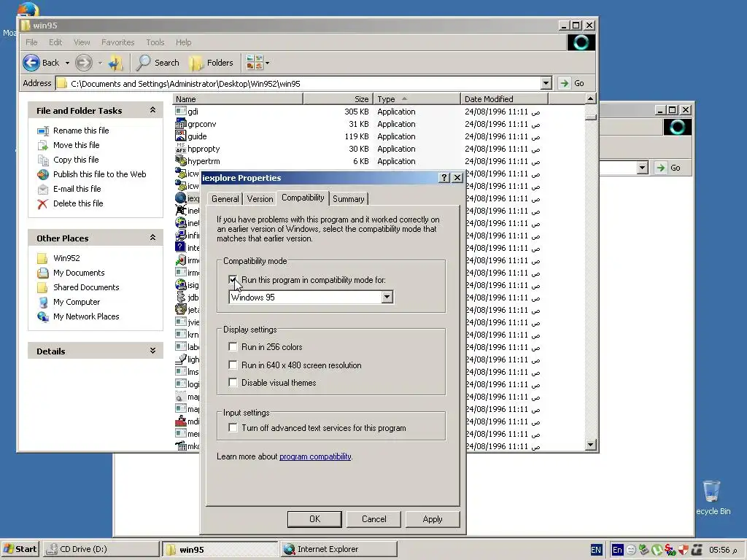Open the Tools menu
Screen dimensions: 747x560
click(155, 42)
